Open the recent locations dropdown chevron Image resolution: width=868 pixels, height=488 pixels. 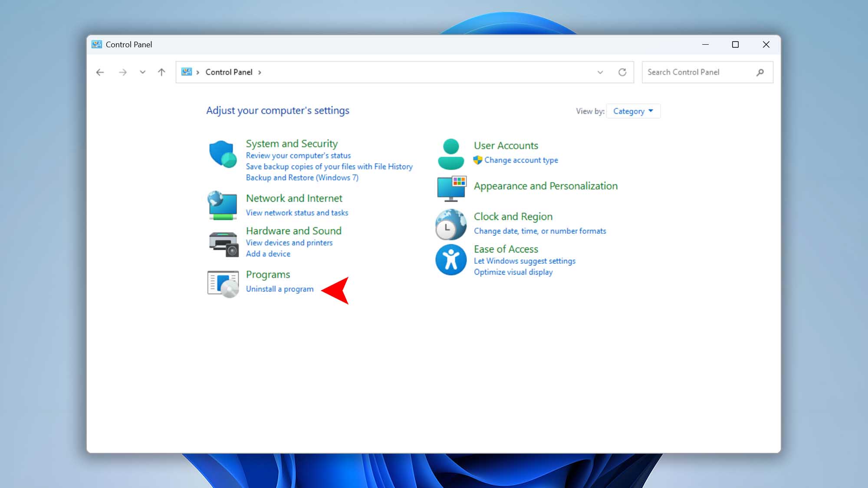[142, 72]
